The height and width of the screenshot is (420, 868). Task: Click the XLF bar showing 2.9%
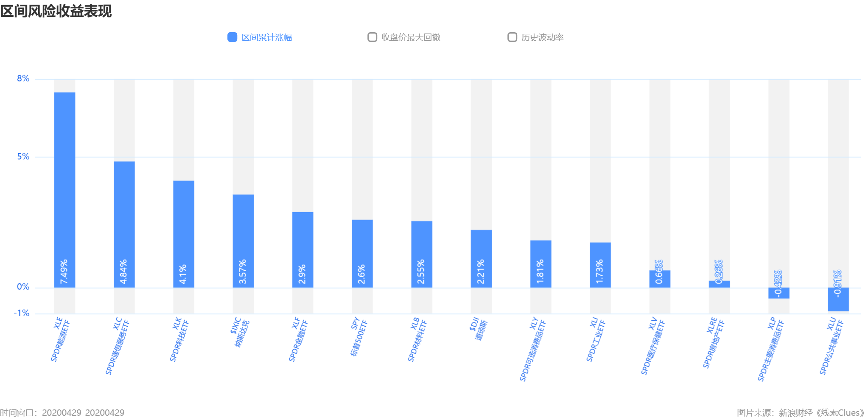click(x=302, y=249)
